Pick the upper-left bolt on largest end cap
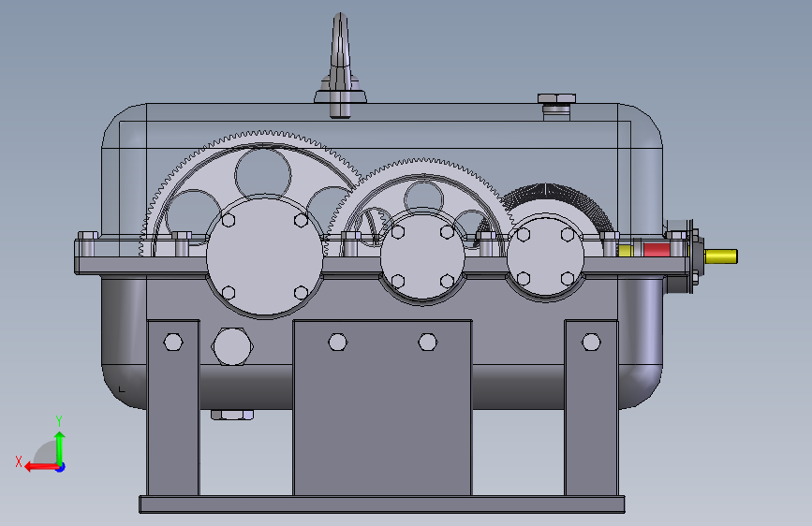The height and width of the screenshot is (526, 812). tap(228, 221)
